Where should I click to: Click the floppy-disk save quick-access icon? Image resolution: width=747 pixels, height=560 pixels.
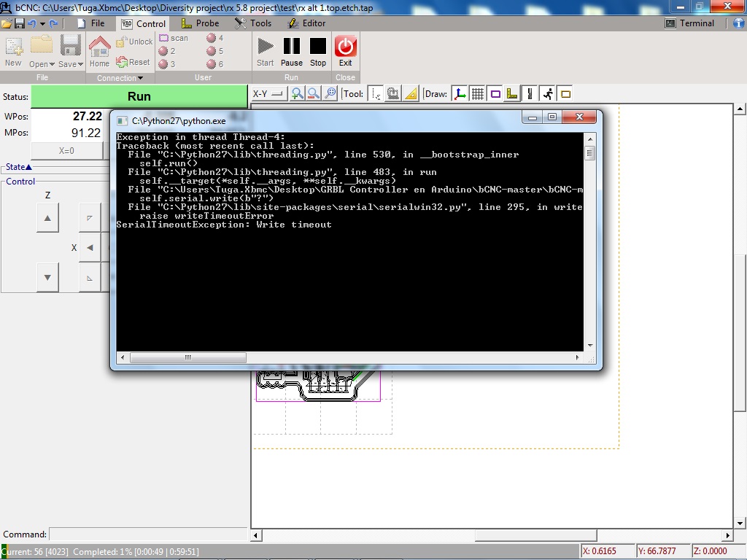(x=20, y=23)
